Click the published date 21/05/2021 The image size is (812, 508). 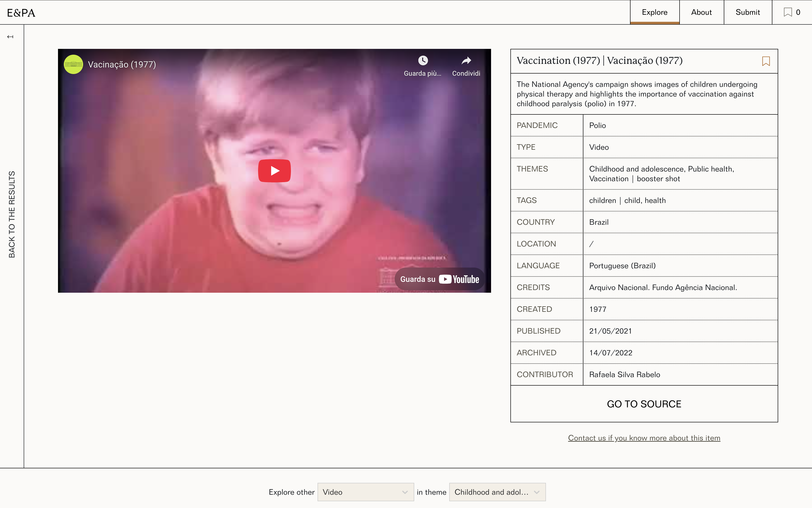click(610, 331)
